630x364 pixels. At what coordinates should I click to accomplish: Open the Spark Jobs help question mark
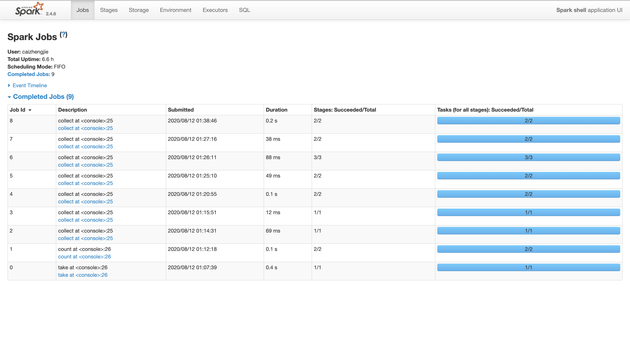pos(64,34)
